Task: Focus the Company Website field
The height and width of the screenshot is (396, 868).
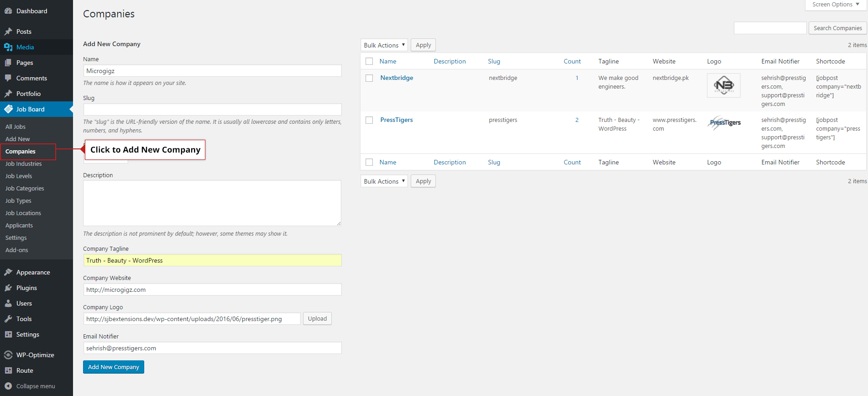Action: click(x=212, y=290)
